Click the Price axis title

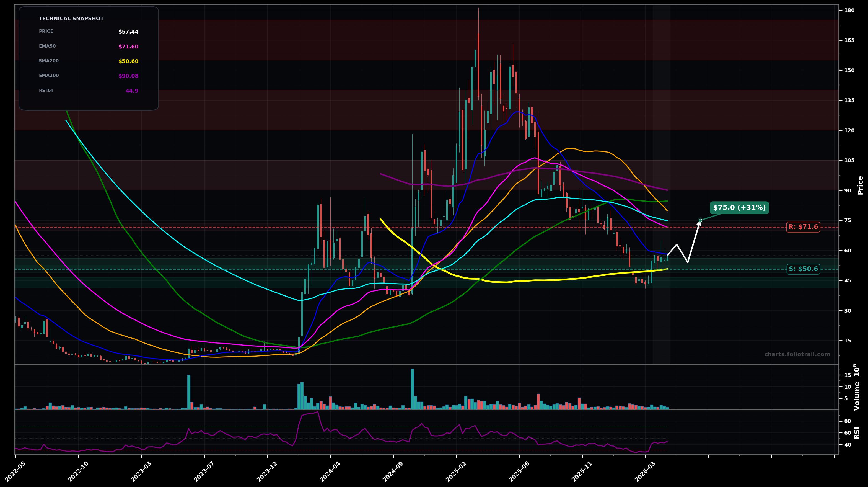pos(861,185)
